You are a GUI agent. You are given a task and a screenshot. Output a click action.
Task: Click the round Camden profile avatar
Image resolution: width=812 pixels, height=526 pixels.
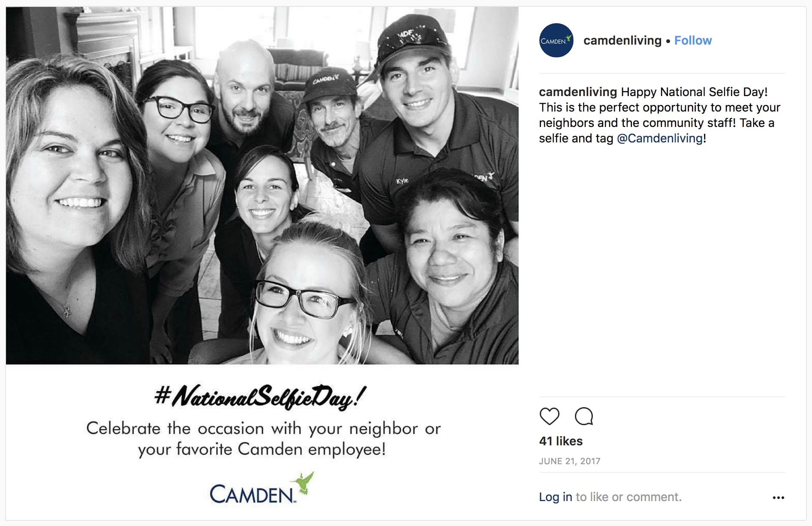tap(556, 40)
